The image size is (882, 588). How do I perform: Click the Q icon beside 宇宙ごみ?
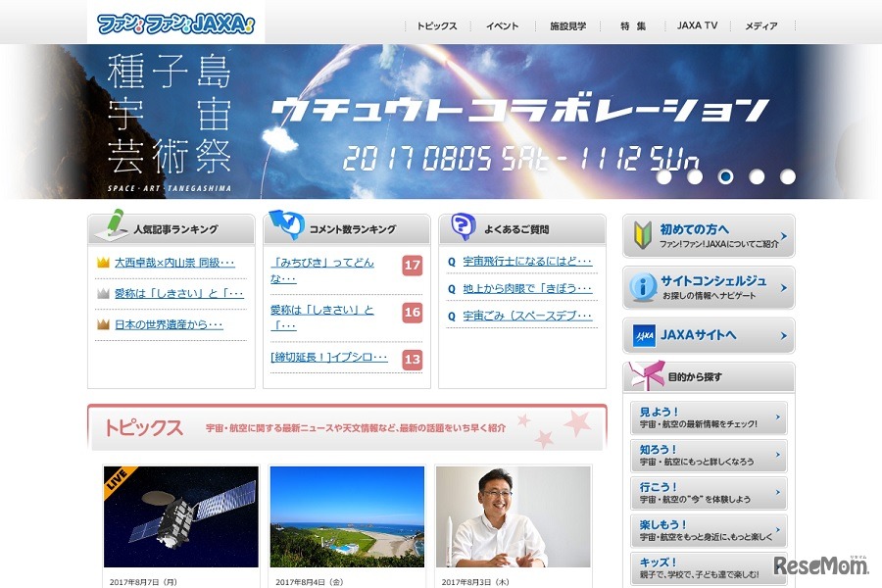(451, 317)
